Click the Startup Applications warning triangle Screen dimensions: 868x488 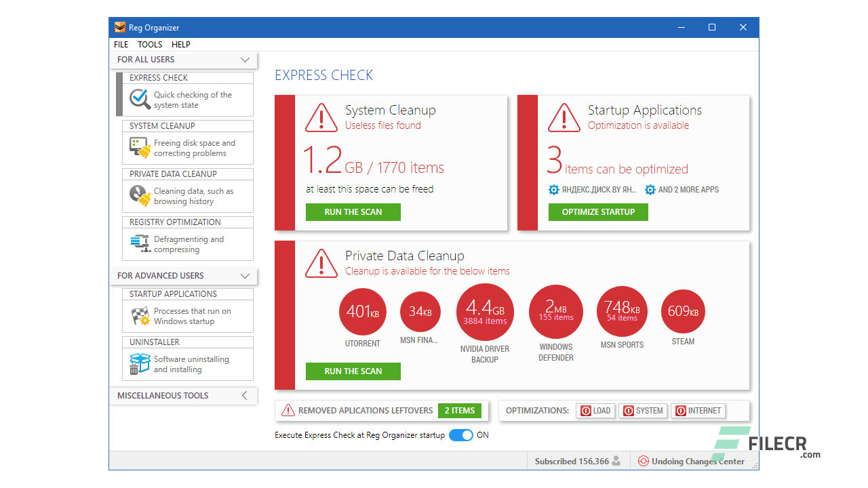tap(564, 118)
